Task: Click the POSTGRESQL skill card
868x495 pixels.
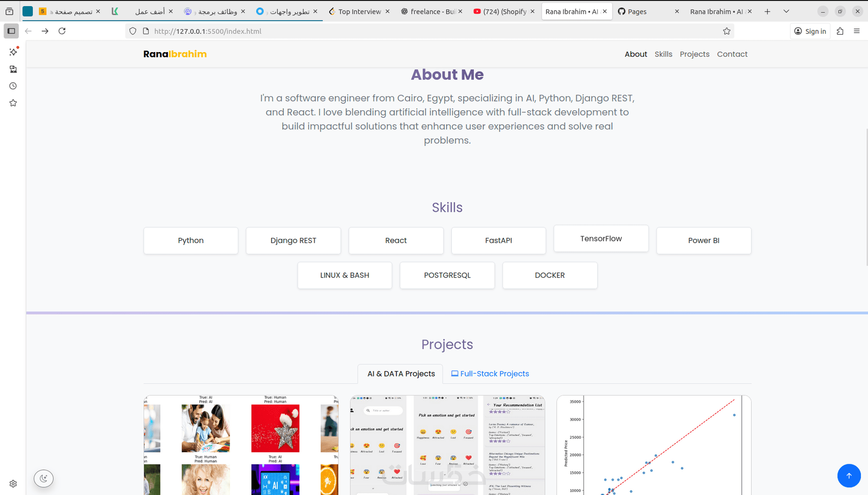Action: point(447,275)
